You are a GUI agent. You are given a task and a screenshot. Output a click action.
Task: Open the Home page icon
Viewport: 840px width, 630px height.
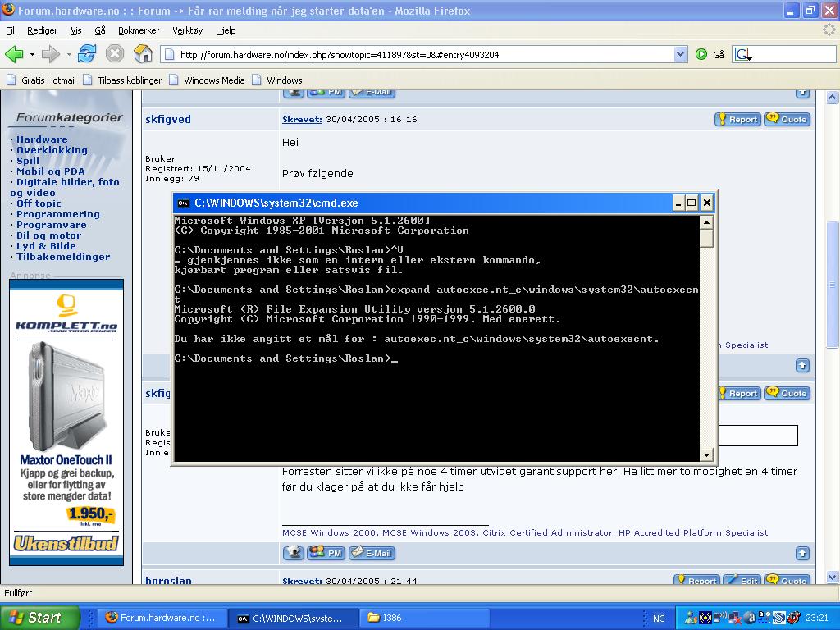143,54
